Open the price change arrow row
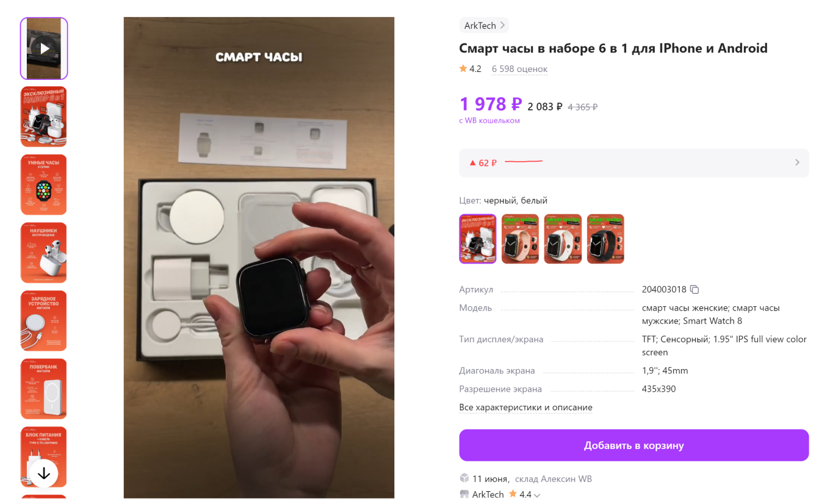This screenshot has height=504, width=830. [634, 163]
